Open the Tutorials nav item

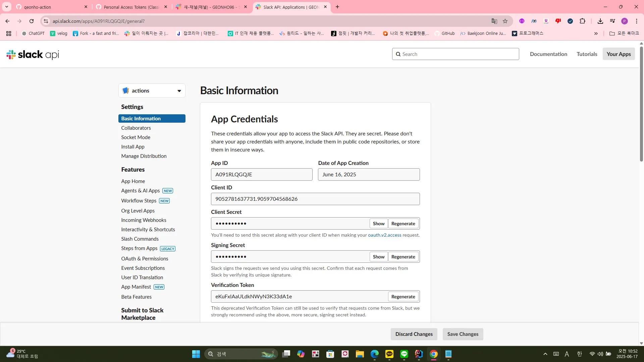[x=587, y=54]
